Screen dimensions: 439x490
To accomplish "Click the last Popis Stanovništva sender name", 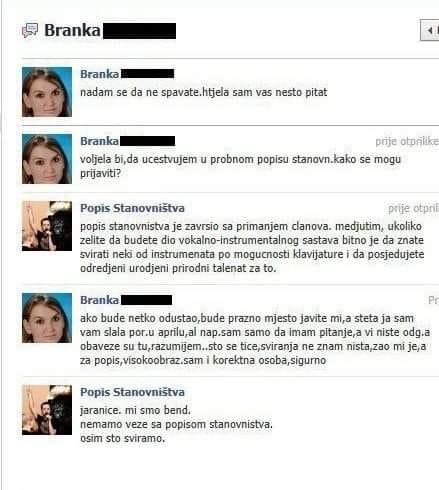I will (132, 392).
